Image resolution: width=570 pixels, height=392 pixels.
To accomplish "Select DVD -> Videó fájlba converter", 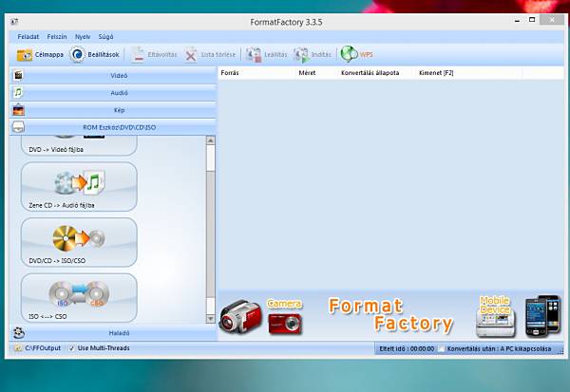I will point(79,145).
